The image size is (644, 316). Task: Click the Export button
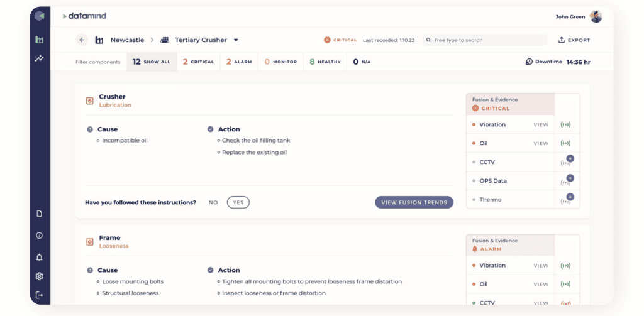click(574, 40)
